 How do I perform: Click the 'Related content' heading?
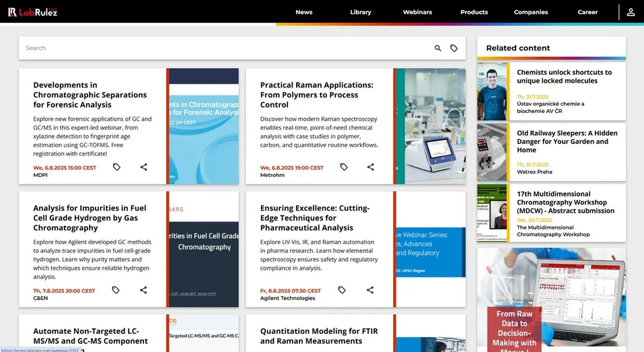pyautogui.click(x=518, y=48)
